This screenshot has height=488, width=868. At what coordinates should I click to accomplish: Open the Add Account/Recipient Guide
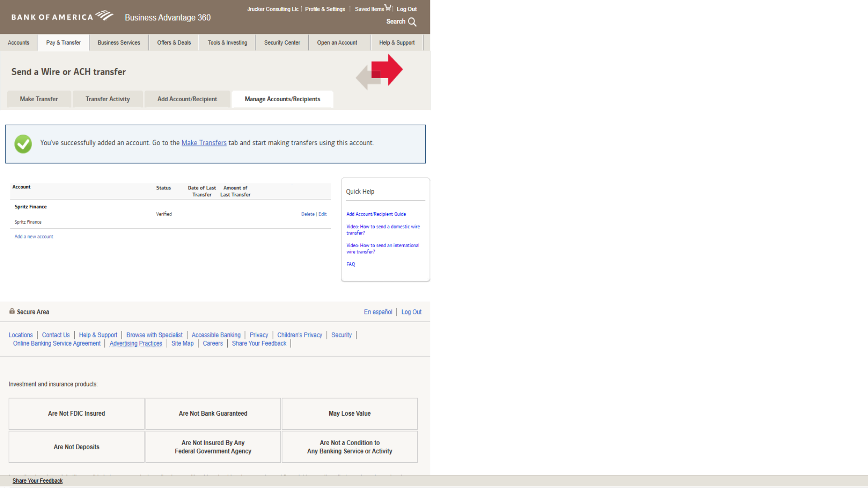(x=376, y=214)
